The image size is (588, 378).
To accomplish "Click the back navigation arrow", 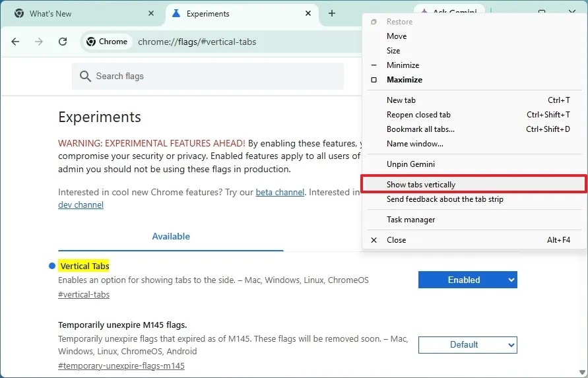I will (x=15, y=42).
